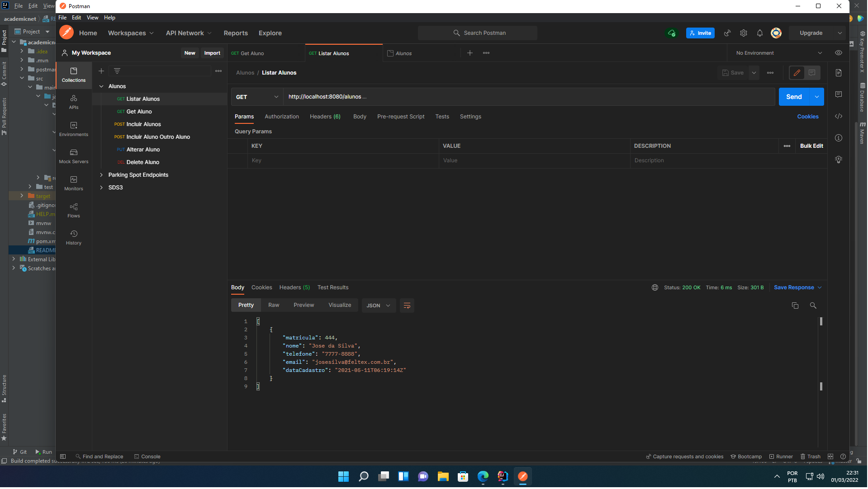Click the request URL input field

407,96
